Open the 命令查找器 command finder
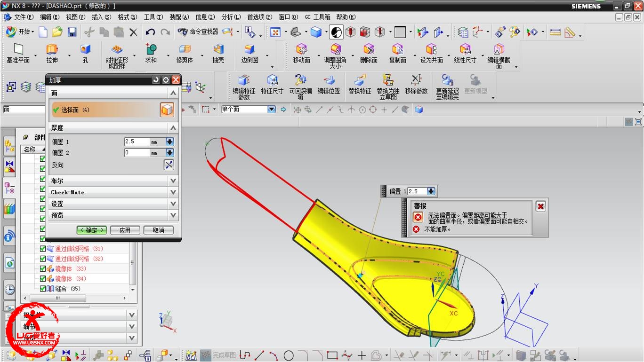 tap(198, 32)
